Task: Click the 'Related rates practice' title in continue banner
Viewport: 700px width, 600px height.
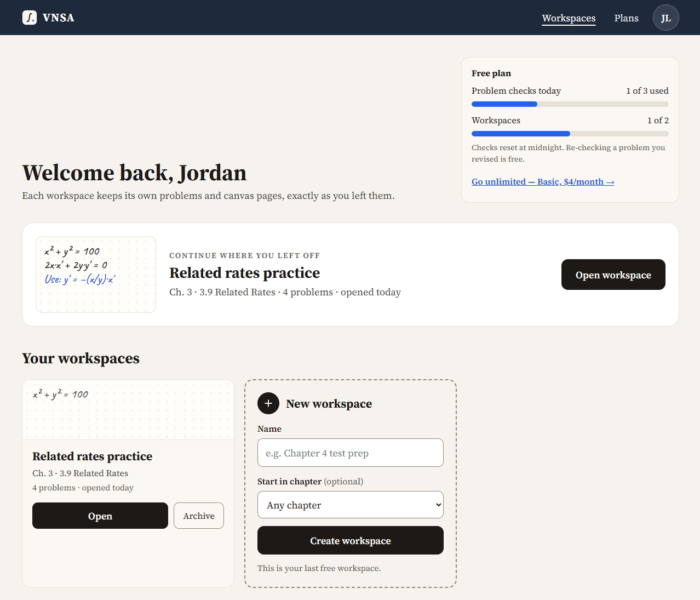Action: (x=244, y=273)
